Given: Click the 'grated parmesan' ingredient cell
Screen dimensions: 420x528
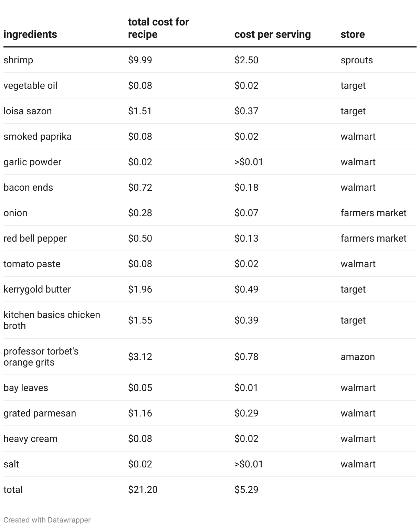Looking at the screenshot, I should pyautogui.click(x=40, y=413).
